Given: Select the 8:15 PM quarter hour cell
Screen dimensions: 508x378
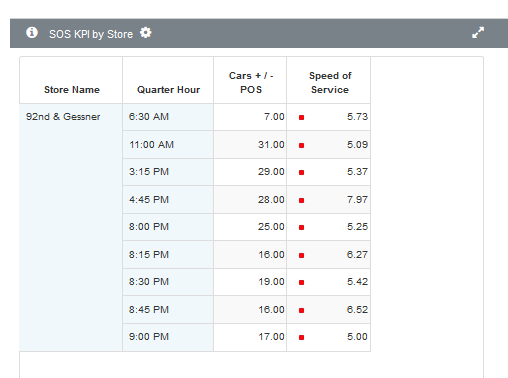Looking at the screenshot, I should click(x=168, y=255).
